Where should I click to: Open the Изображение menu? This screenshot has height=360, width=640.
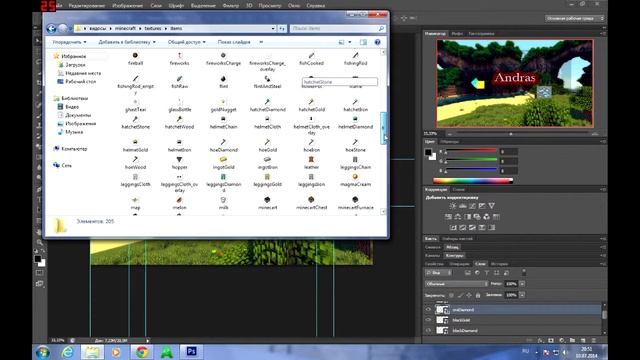(x=127, y=6)
